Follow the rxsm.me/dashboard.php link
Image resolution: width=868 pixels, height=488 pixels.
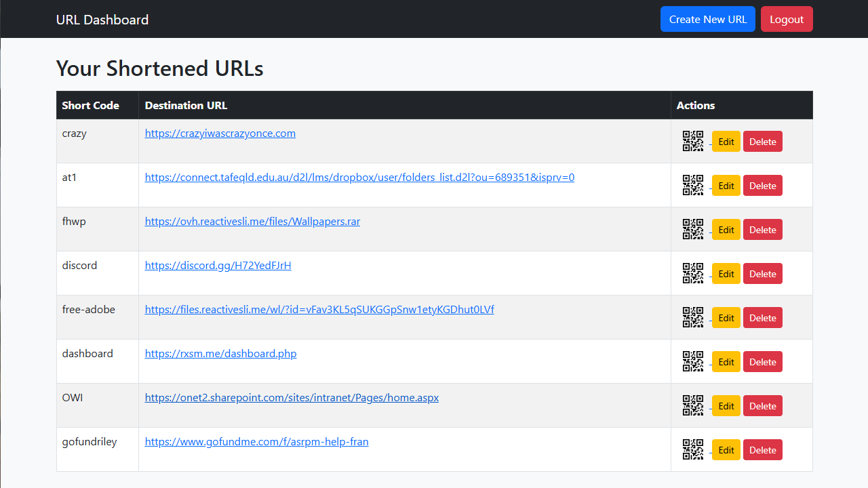[220, 354]
